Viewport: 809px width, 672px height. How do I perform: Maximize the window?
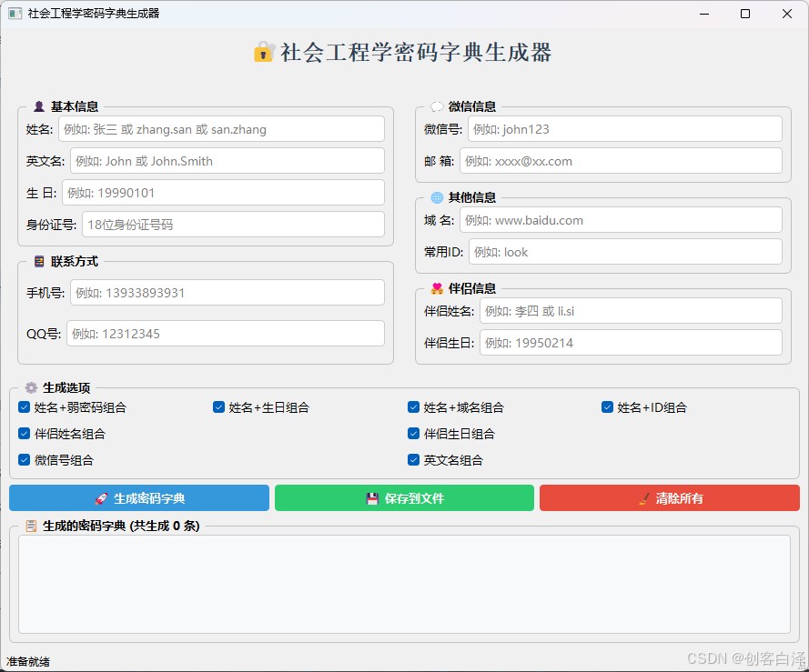(x=745, y=14)
